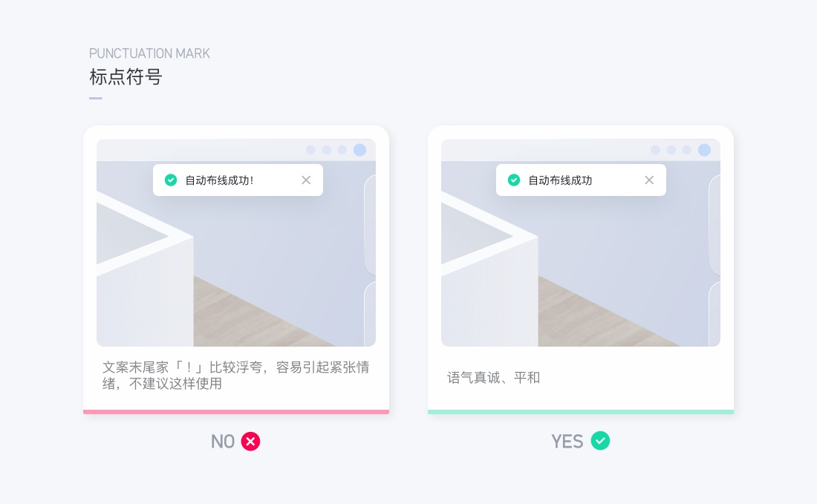Click the pink bar under the NO card

[236, 412]
